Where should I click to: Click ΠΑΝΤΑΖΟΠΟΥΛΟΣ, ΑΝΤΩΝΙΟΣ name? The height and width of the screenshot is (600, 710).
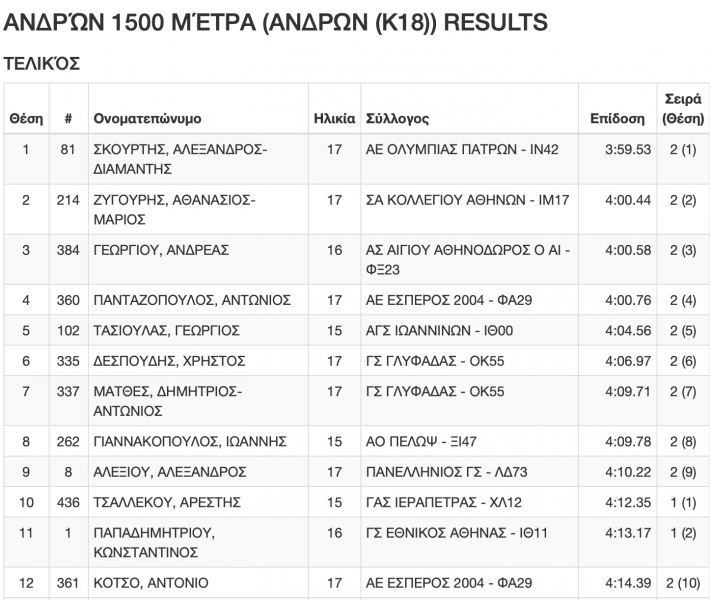(x=191, y=300)
